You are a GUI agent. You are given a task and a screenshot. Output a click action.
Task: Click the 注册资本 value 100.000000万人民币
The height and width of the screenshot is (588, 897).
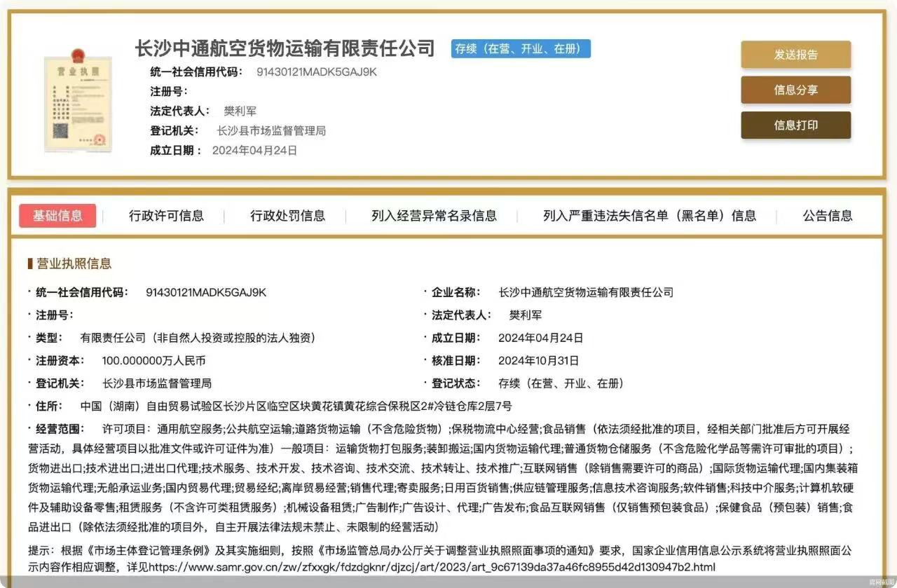153,361
